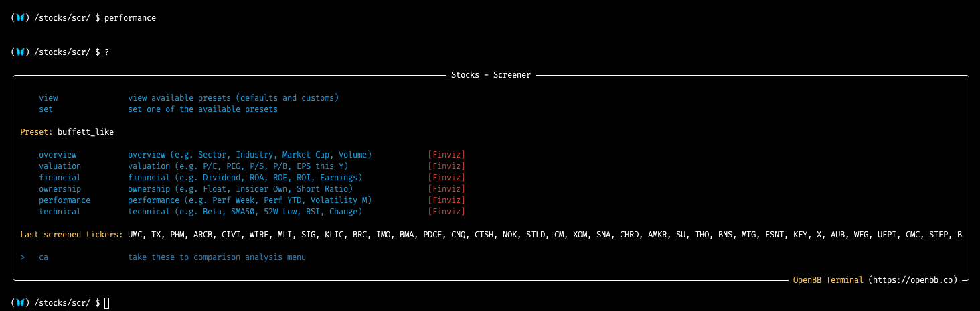Click the technical description mentioning Beta, SMA50
The width and height of the screenshot is (980, 311).
point(245,212)
